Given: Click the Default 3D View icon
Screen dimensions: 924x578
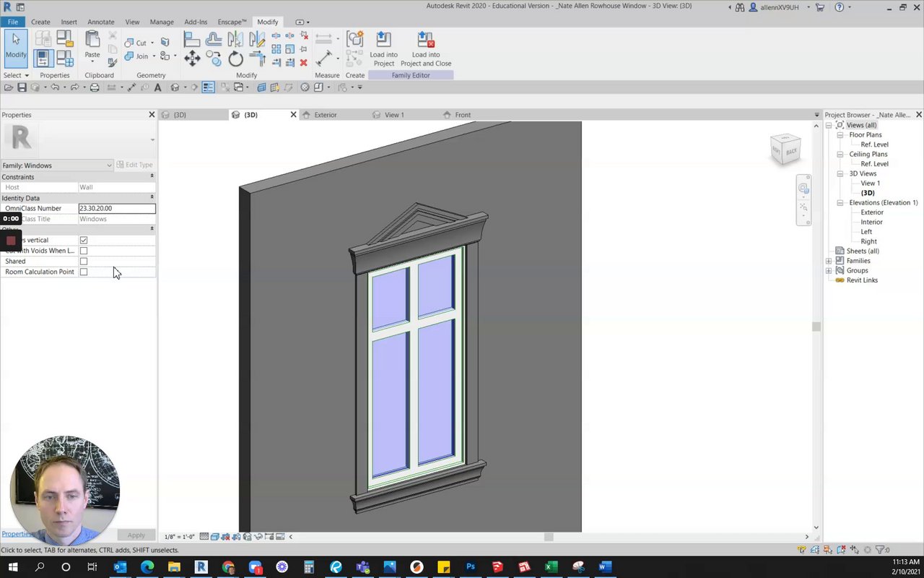Looking at the screenshot, I should click(175, 87).
